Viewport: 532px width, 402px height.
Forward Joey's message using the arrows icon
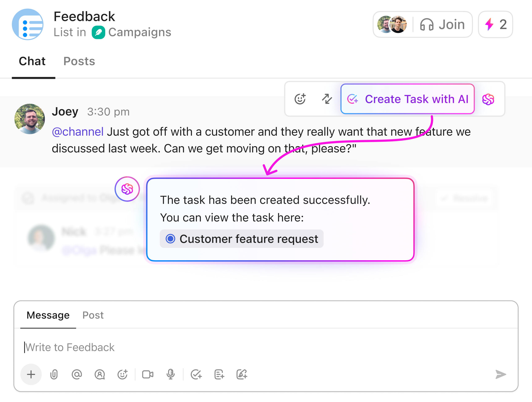[327, 99]
